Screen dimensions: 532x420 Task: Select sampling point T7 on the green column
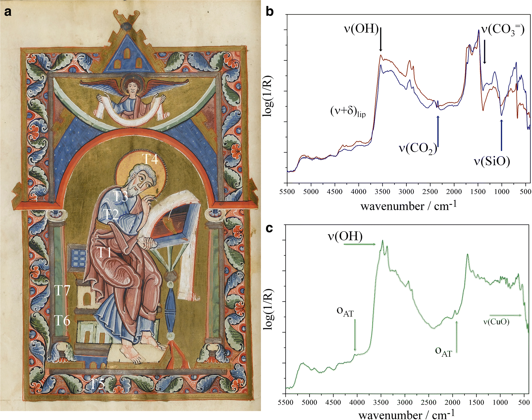pos(62,290)
